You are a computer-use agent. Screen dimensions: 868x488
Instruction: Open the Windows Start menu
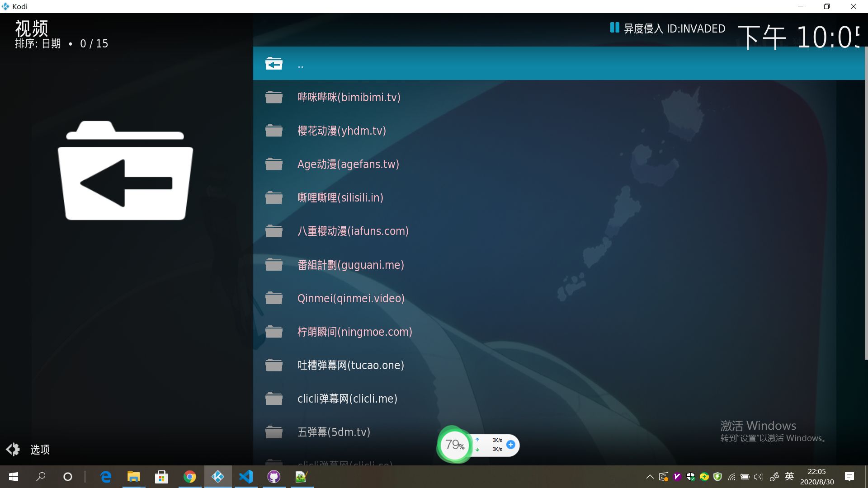click(x=14, y=477)
